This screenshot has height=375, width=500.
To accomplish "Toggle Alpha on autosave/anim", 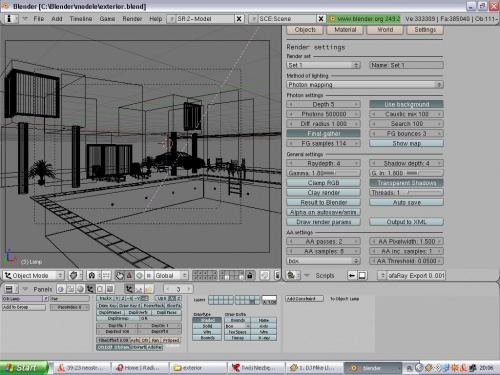I will tap(323, 212).
